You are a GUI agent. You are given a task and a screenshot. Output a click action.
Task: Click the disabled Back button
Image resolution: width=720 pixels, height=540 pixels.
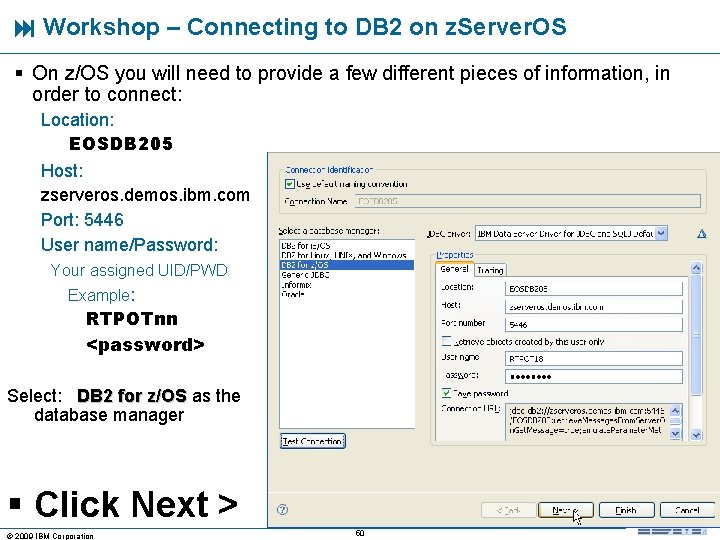508,510
